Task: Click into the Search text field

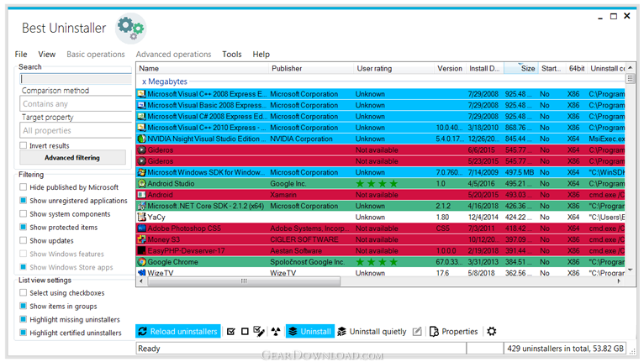Action: click(76, 79)
